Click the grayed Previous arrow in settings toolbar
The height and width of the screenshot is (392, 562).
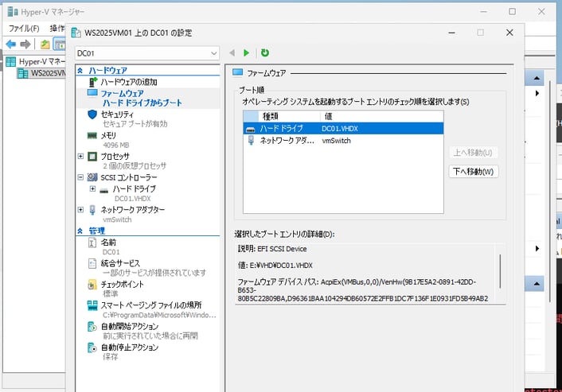tap(232, 53)
